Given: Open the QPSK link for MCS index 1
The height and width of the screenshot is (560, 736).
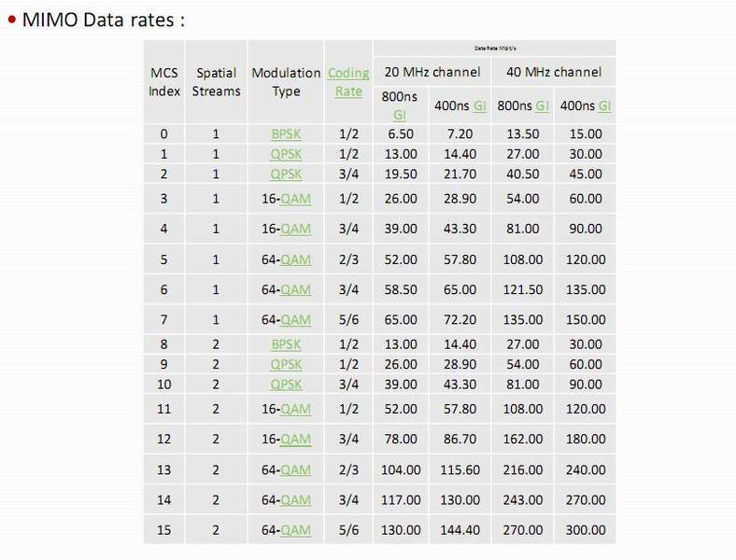Looking at the screenshot, I should click(286, 154).
